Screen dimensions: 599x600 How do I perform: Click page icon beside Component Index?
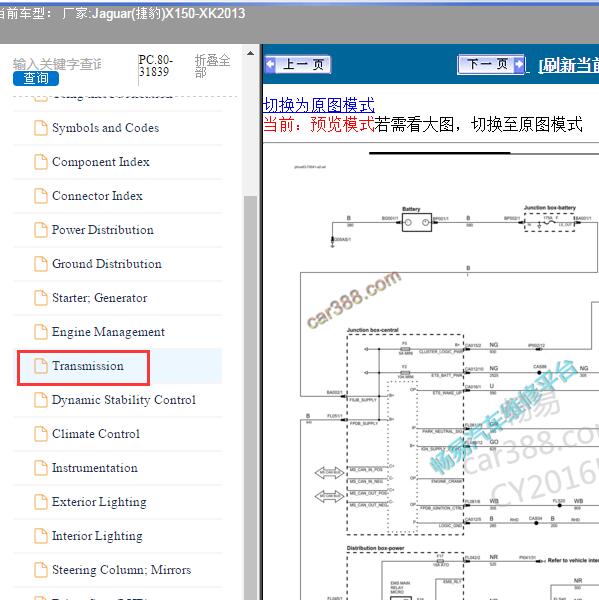pos(41,162)
